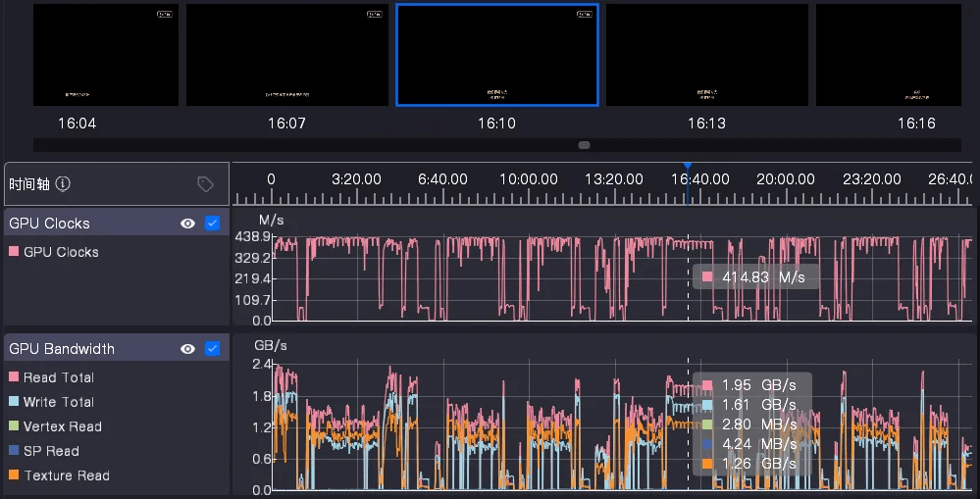
Task: Uncheck the GPU Clocks checkbox
Action: coord(213,224)
